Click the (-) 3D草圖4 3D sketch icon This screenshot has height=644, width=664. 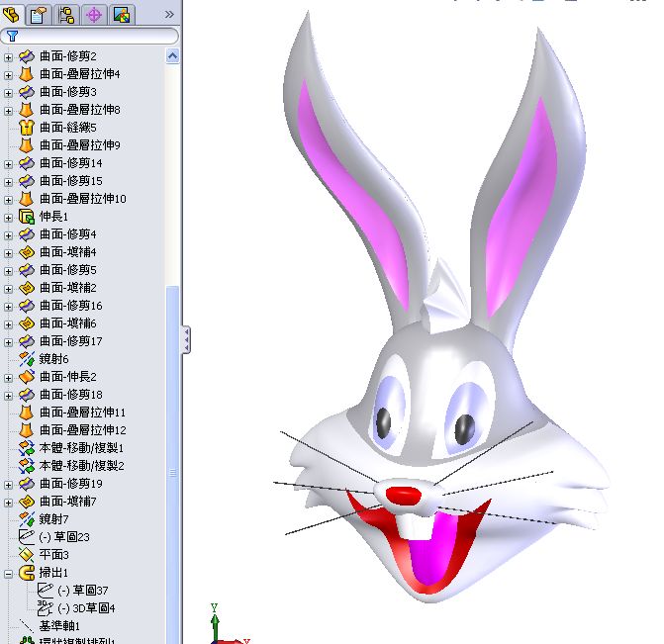pos(45,608)
